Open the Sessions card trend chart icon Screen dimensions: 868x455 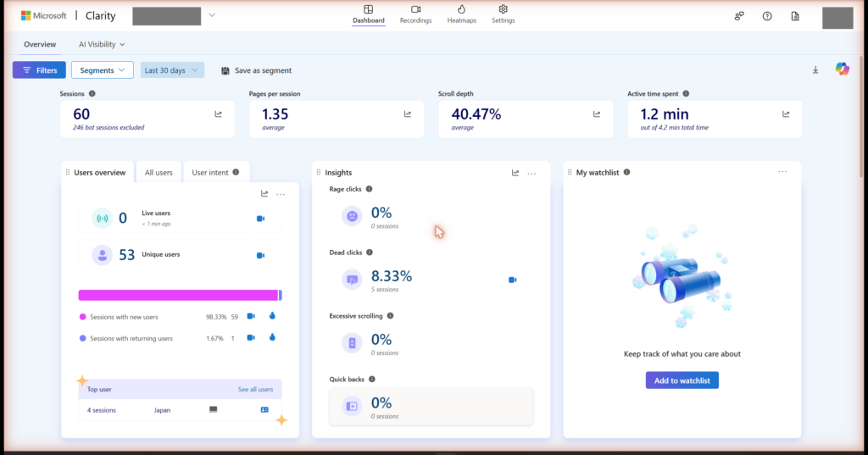[x=218, y=114]
